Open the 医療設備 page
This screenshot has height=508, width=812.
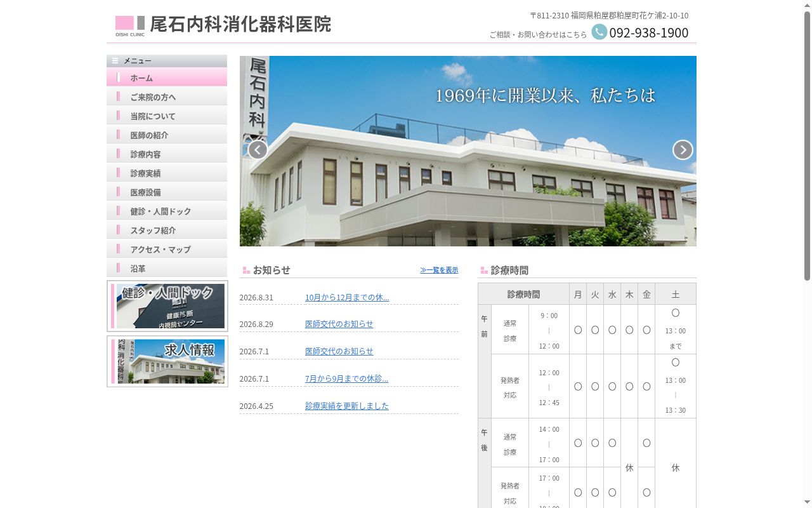(x=167, y=192)
